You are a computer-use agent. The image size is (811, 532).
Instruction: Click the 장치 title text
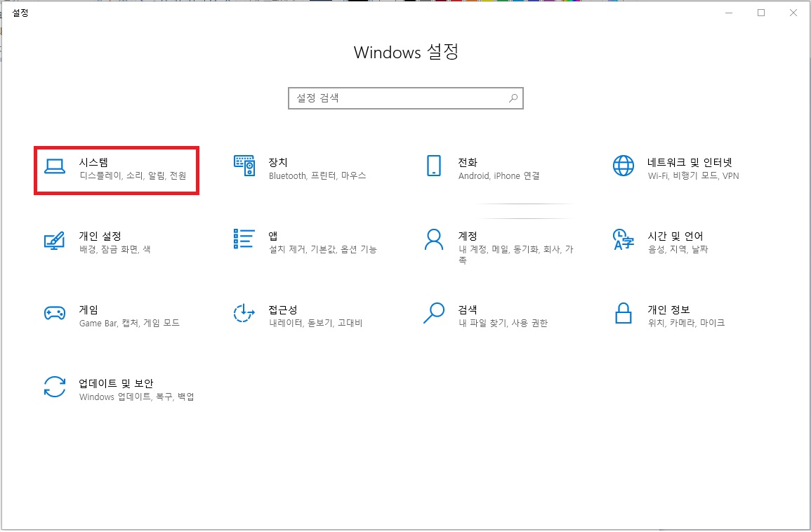coord(278,162)
